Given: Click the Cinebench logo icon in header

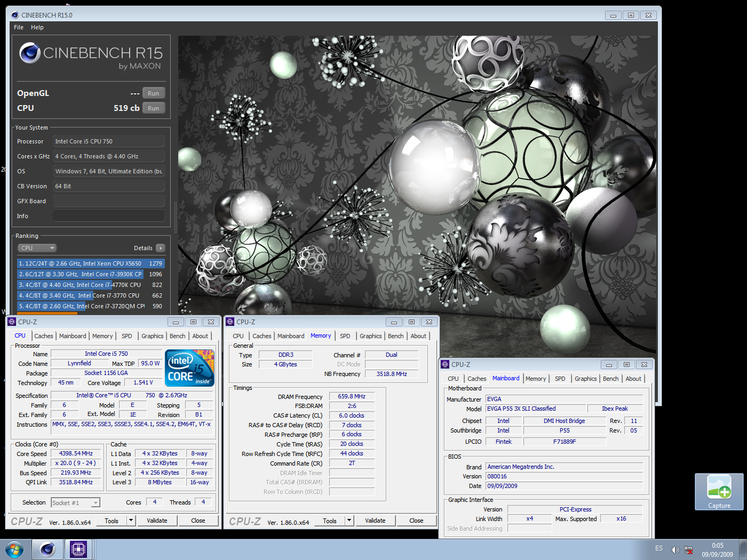Looking at the screenshot, I should [x=30, y=53].
